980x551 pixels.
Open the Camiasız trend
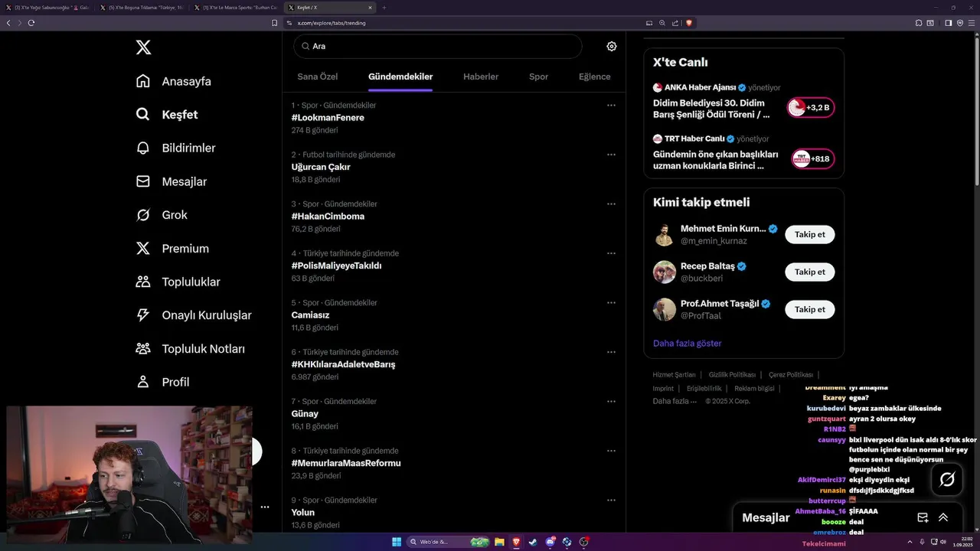(310, 315)
